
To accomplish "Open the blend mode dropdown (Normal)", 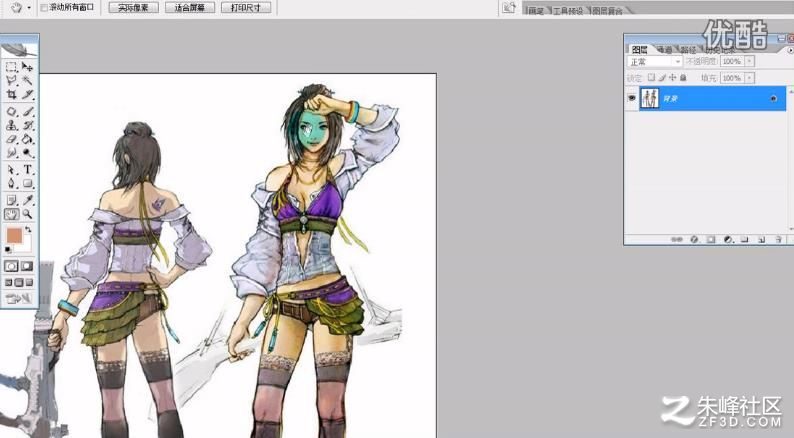I will pyautogui.click(x=655, y=62).
